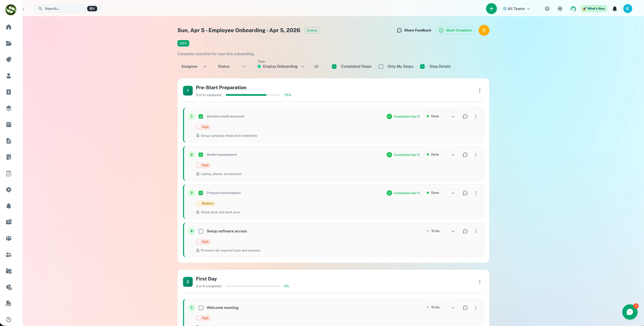Open the What's New button
This screenshot has width=644, height=326.
tap(594, 9)
